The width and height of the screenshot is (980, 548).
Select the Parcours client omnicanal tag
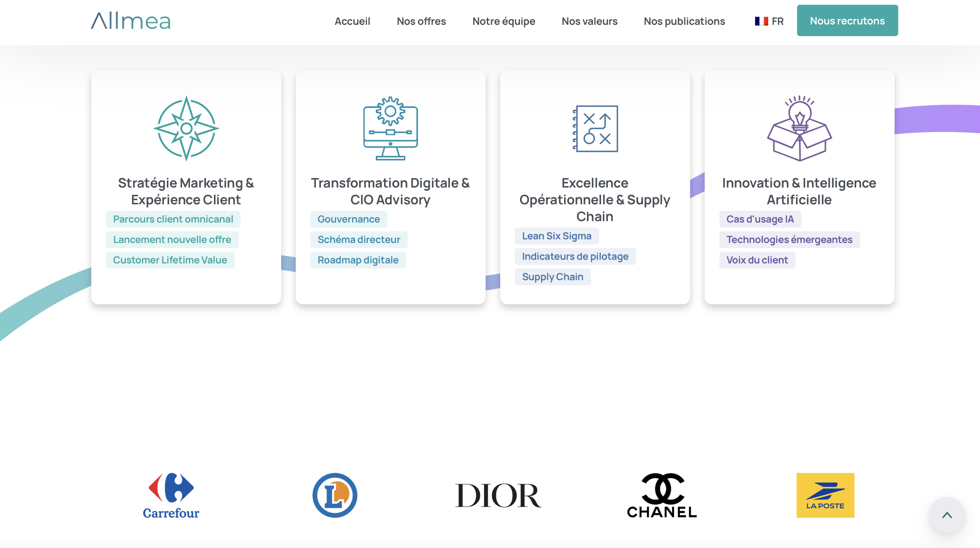click(x=173, y=219)
